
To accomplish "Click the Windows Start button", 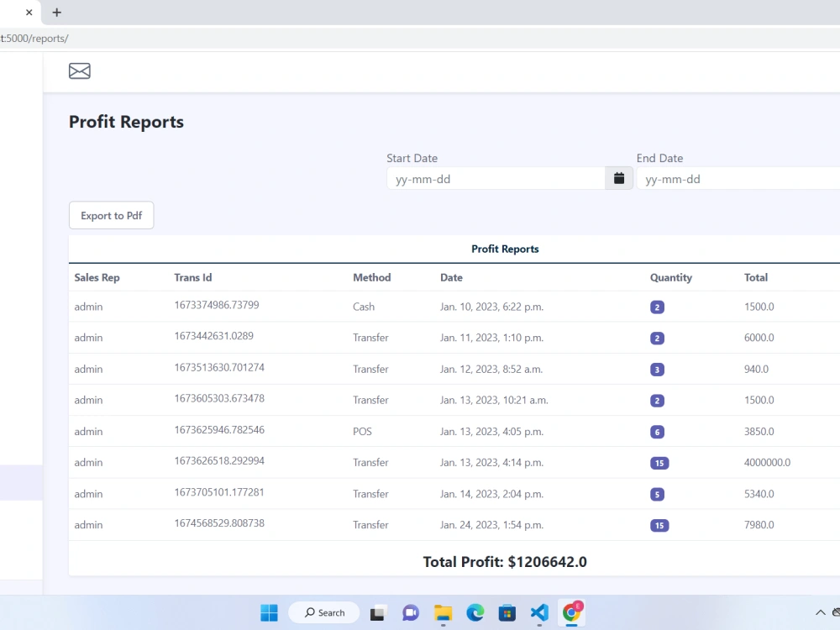I will point(269,612).
